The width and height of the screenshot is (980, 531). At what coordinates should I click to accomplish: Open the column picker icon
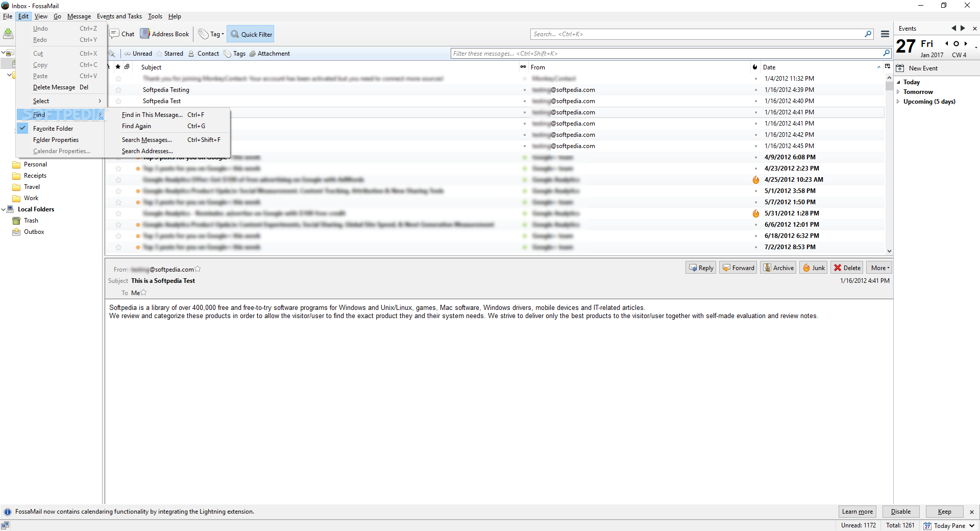tap(888, 67)
